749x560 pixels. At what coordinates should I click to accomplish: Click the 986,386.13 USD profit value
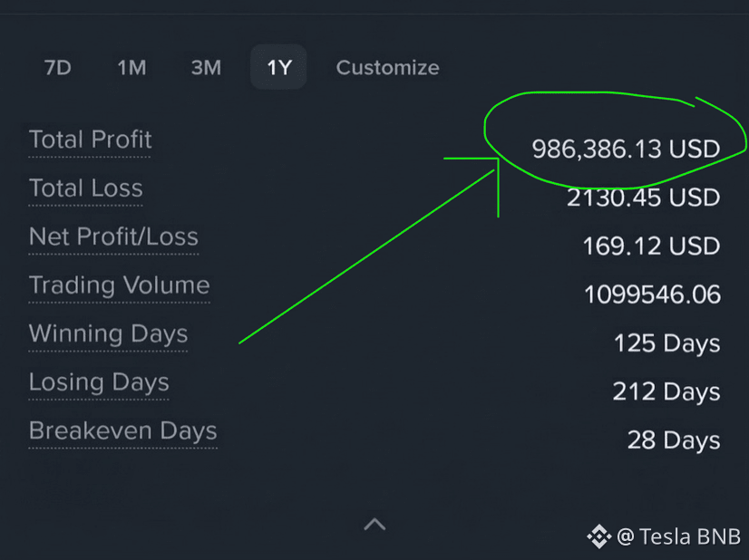point(626,149)
